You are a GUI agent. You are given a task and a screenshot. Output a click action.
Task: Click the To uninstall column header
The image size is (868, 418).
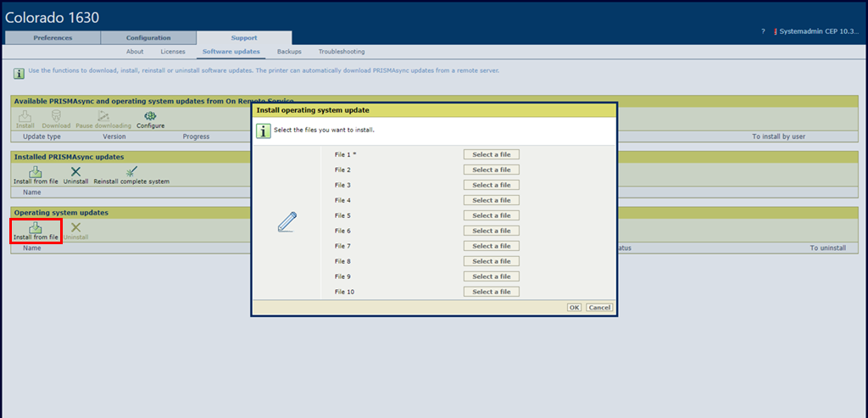point(827,248)
